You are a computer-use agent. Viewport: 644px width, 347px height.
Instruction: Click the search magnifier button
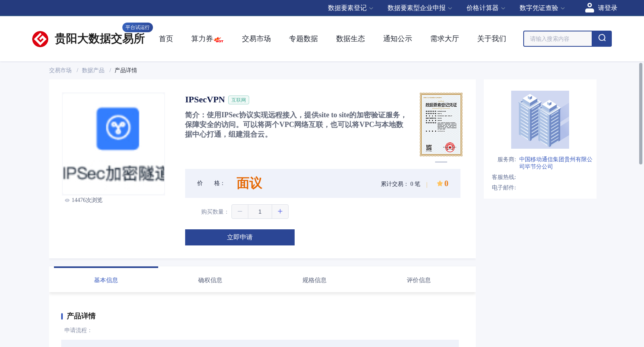602,39
